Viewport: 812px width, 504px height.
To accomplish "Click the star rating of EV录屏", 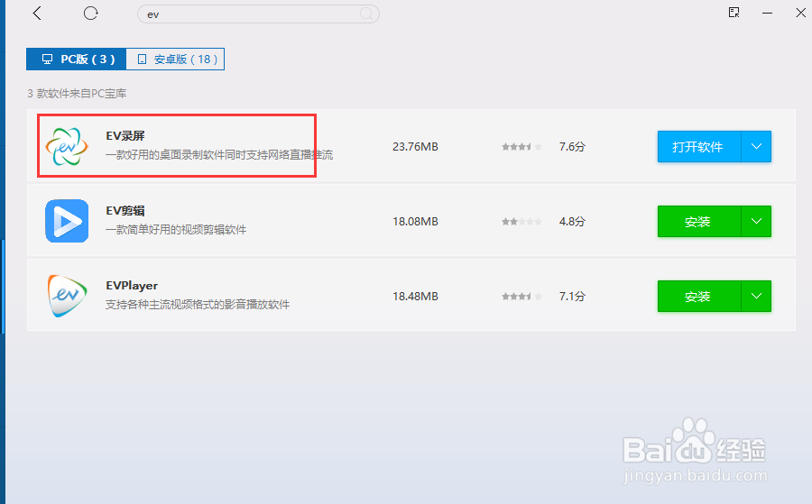I will pyautogui.click(x=521, y=147).
